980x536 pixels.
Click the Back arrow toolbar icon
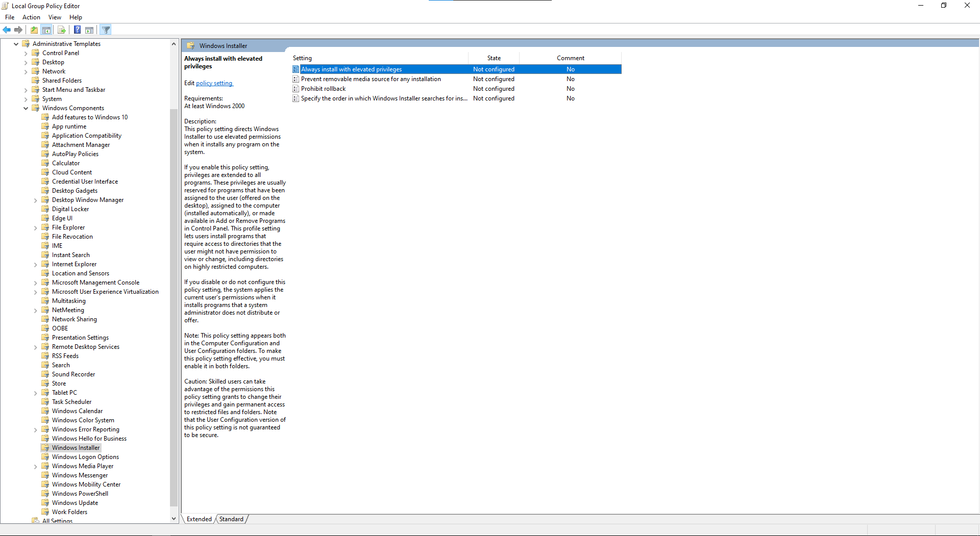(7, 30)
